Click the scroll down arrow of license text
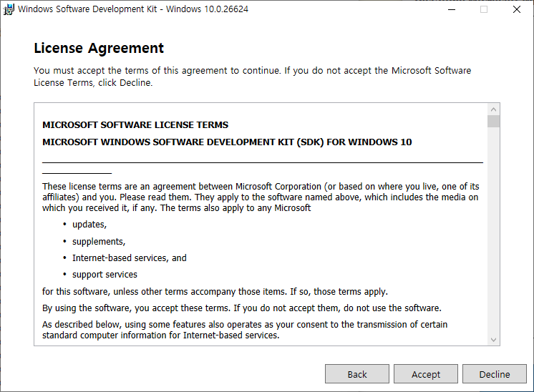 click(493, 339)
